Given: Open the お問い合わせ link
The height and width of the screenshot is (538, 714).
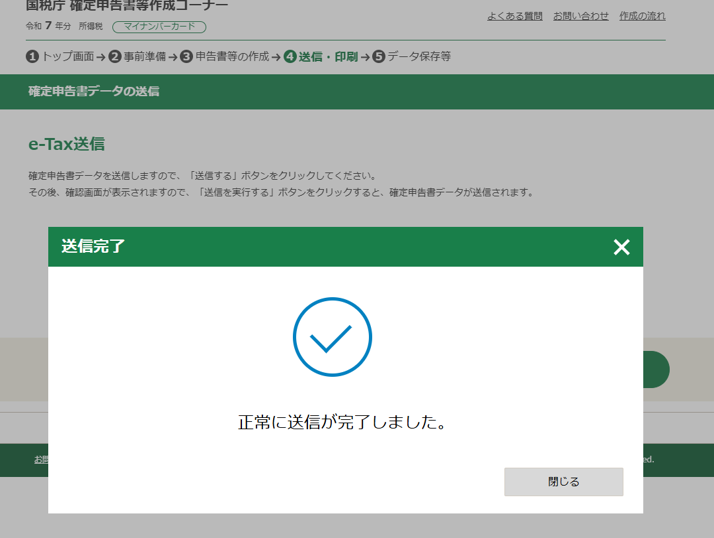Looking at the screenshot, I should (580, 16).
